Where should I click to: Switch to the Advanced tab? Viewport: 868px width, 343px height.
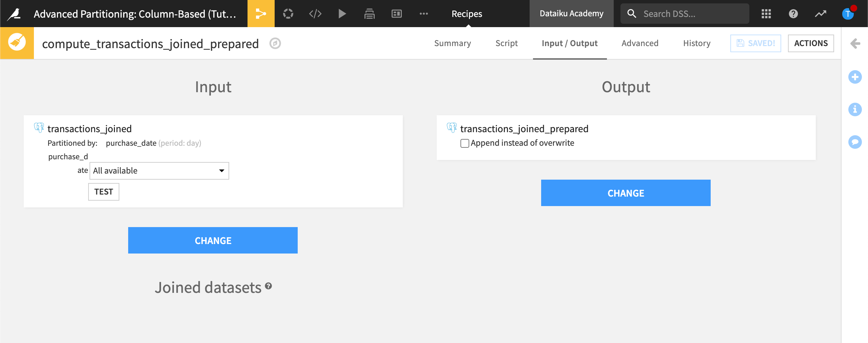tap(640, 43)
